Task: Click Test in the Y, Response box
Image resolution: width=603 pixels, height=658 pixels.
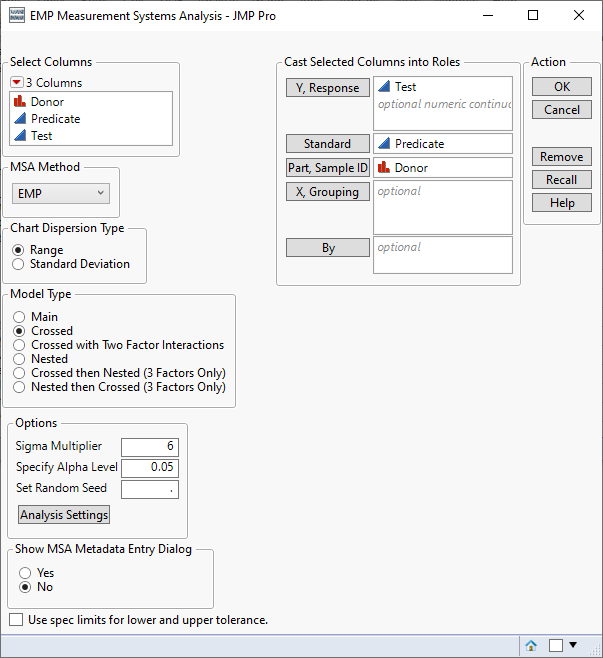Action: coord(405,88)
